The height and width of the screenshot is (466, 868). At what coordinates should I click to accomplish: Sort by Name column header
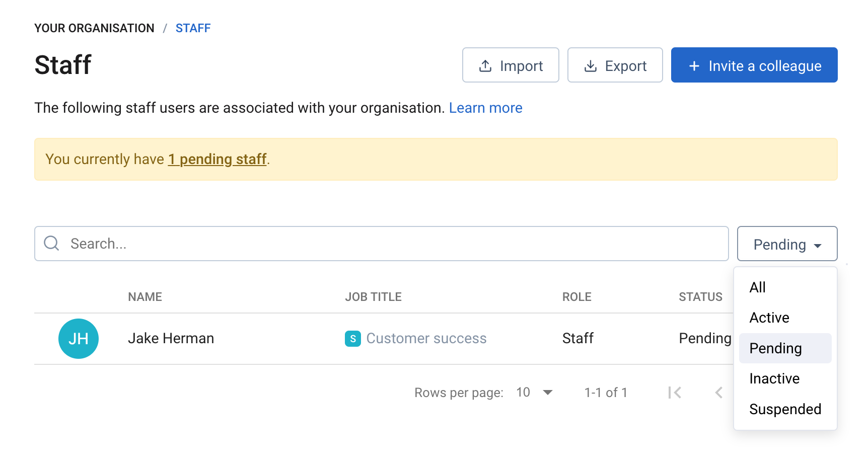145,297
